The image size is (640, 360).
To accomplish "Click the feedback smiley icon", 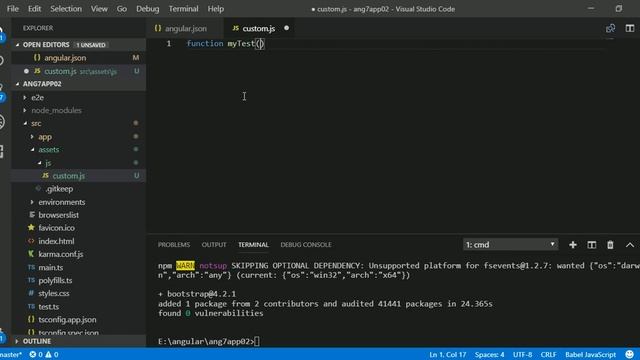I will click(630, 355).
